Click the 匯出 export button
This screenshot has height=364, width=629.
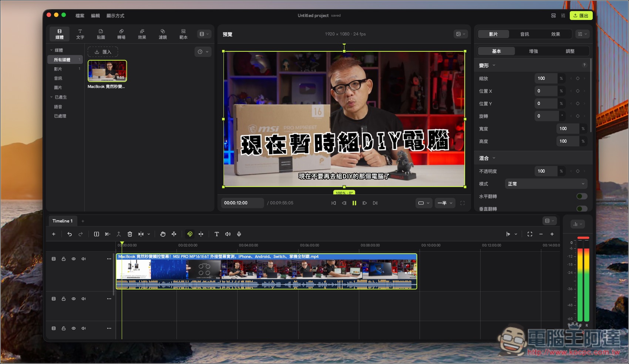581,16
